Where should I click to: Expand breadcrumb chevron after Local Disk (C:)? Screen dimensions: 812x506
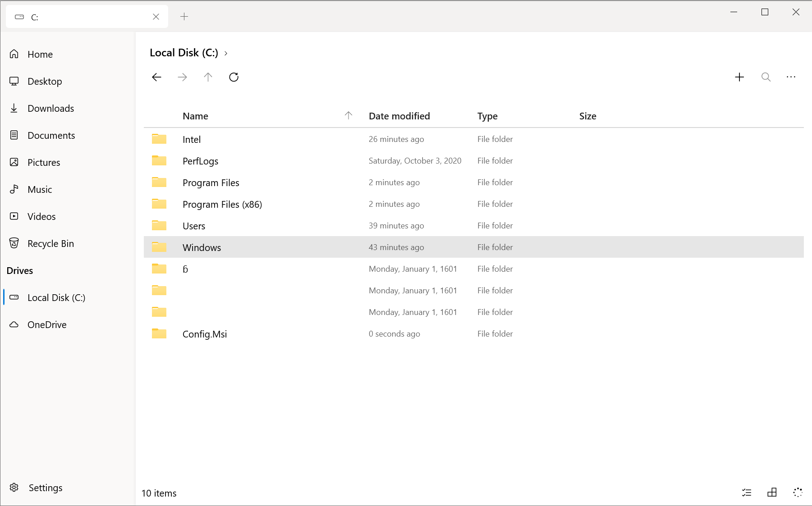[226, 53]
